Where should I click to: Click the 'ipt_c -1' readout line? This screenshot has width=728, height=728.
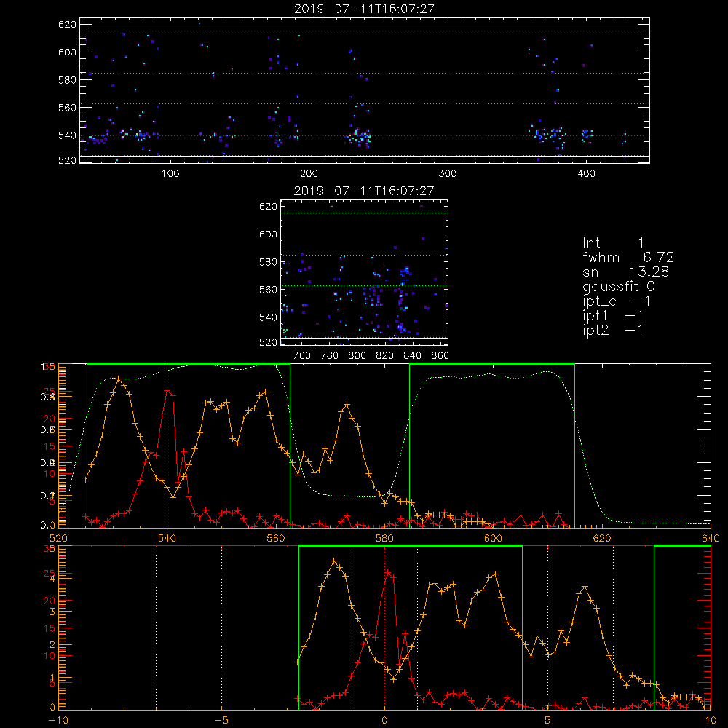[617, 302]
